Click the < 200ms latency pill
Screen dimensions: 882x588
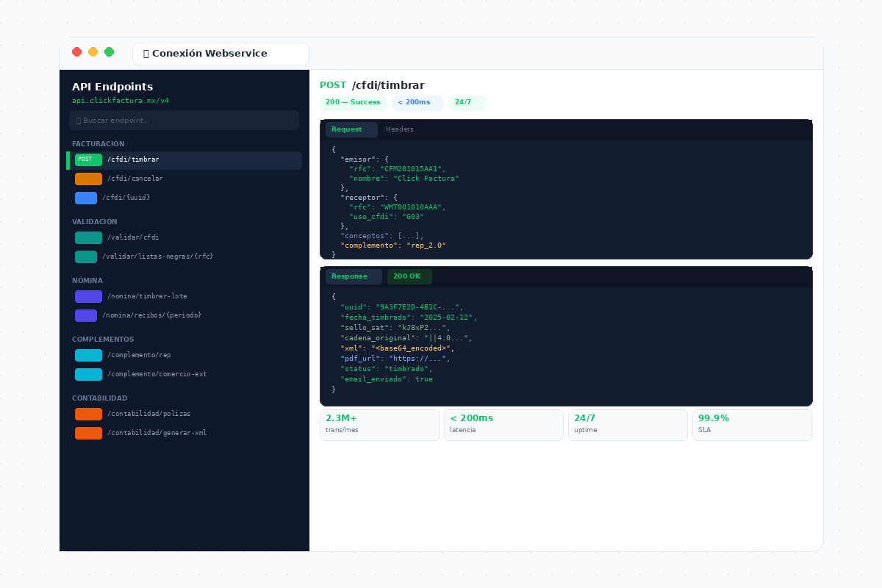417,102
